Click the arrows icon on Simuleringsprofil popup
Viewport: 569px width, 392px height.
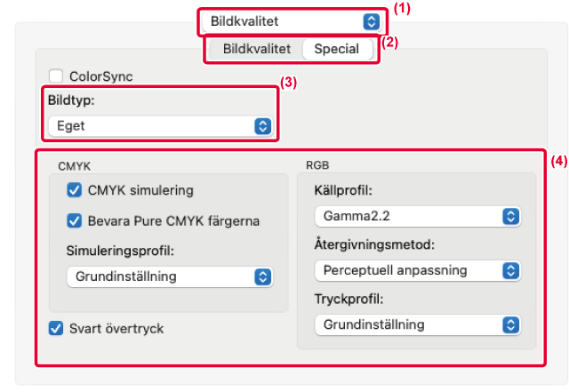(x=263, y=276)
